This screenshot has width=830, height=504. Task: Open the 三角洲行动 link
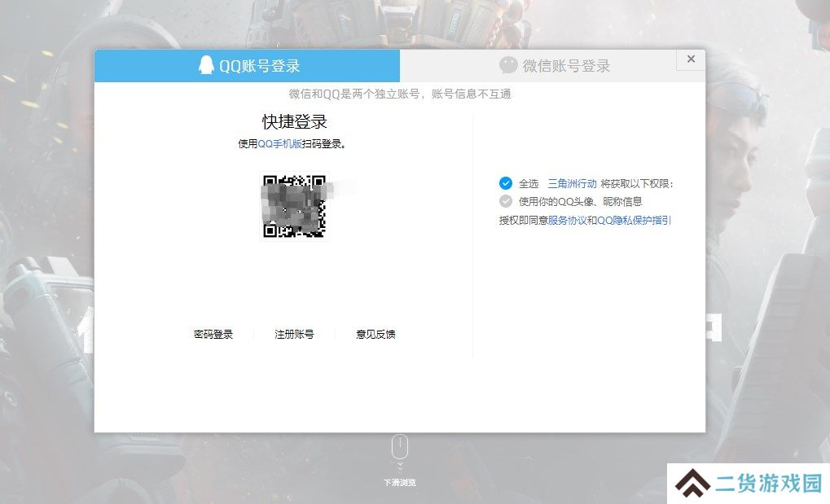[x=572, y=184]
